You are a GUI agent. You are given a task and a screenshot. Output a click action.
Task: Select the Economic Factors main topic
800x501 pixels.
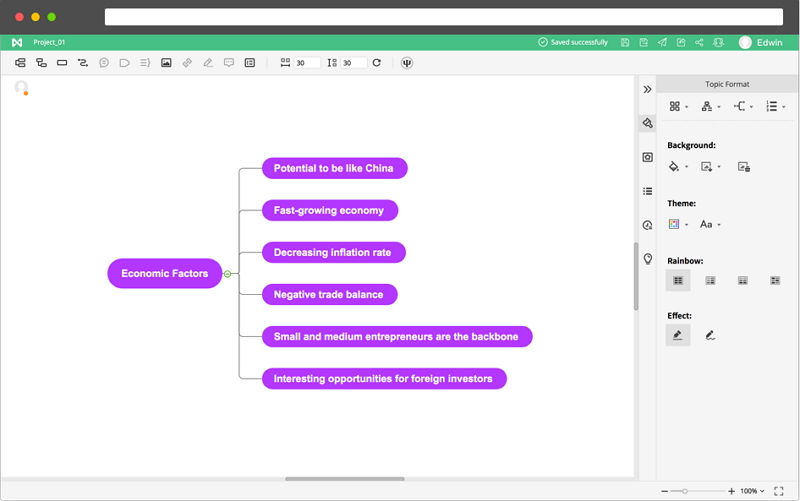click(x=165, y=273)
